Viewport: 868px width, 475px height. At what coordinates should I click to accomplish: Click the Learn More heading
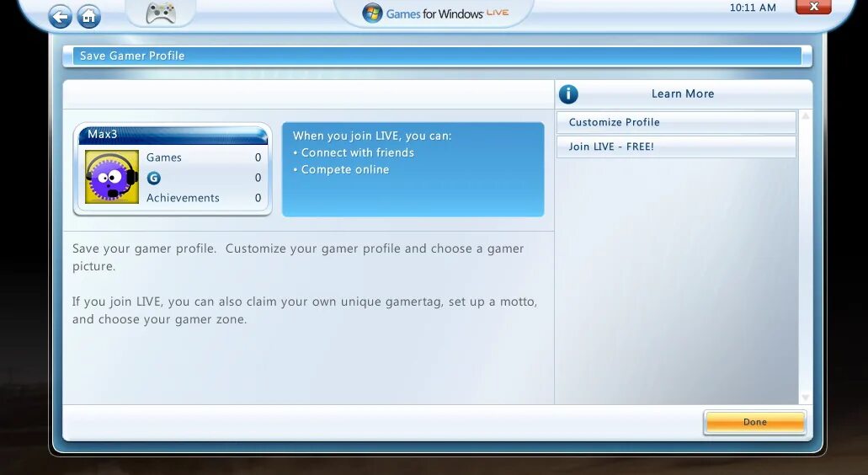click(683, 94)
